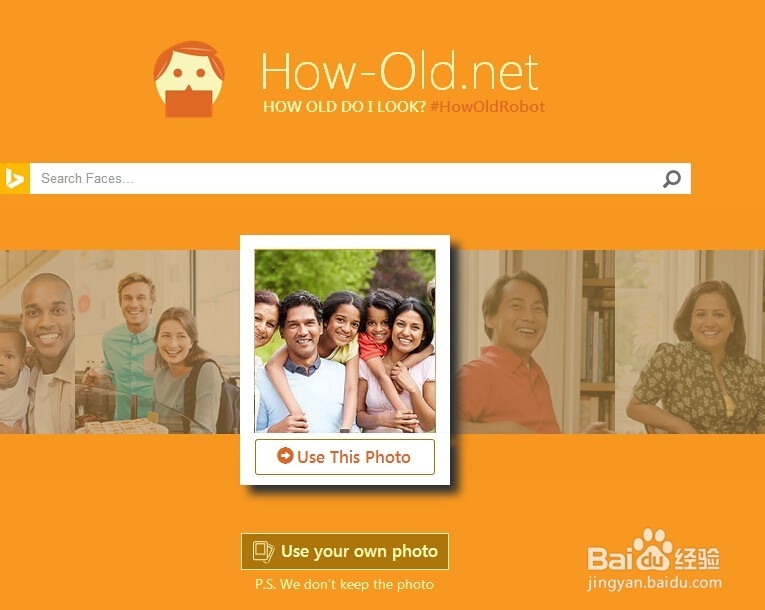The image size is (765, 610).
Task: Click the P.S. We don't keep the photo note
Action: click(x=344, y=585)
